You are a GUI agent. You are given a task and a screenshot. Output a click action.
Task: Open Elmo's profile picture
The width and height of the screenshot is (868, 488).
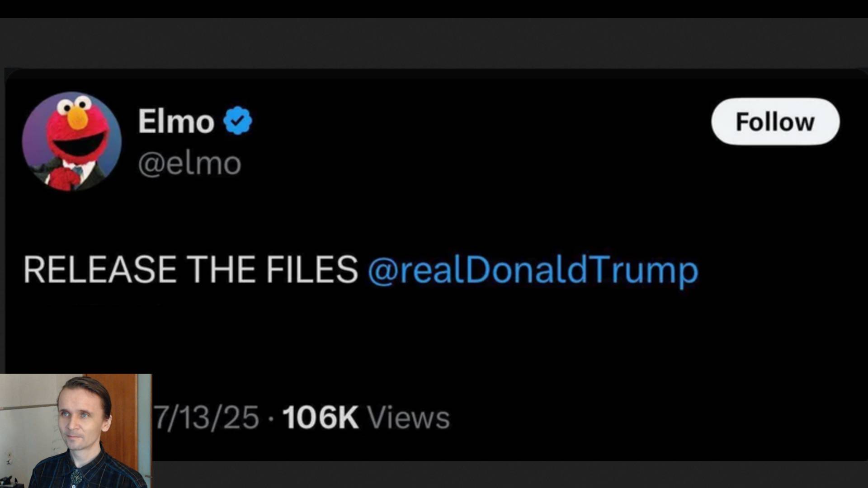point(71,141)
